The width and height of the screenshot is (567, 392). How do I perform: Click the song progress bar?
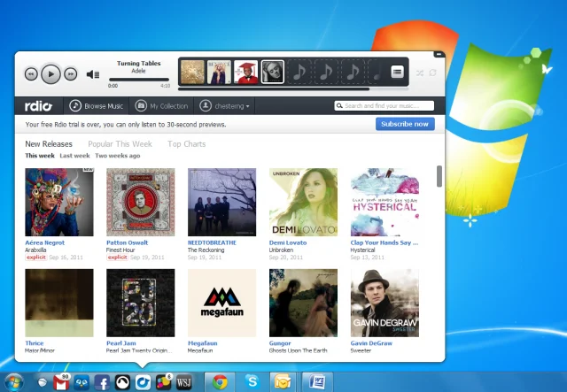139,80
